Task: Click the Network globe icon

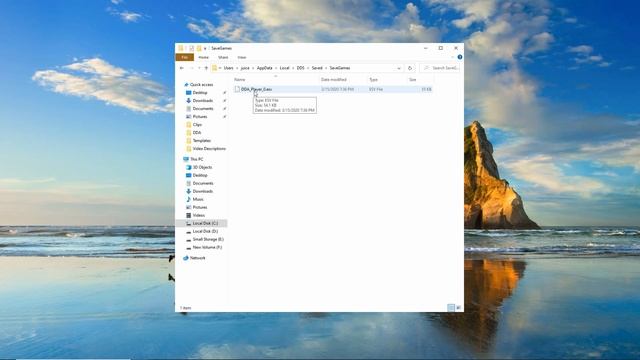Action: (186, 258)
